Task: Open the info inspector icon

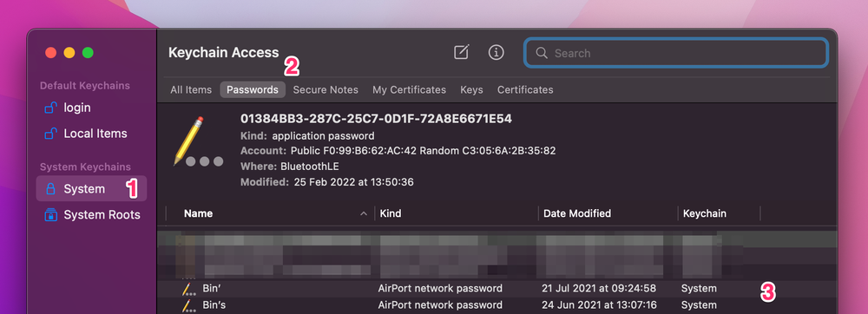Action: click(496, 53)
